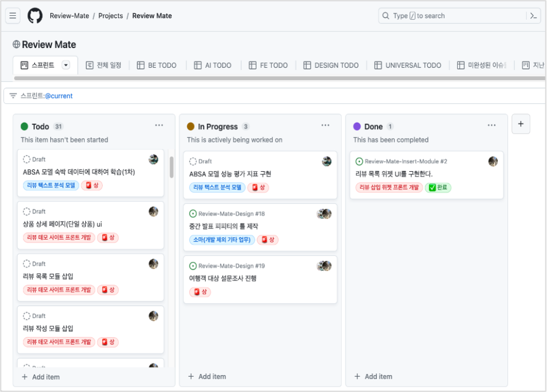Click the filter icon beside 스프린트 filter
The height and width of the screenshot is (392, 547).
point(13,96)
